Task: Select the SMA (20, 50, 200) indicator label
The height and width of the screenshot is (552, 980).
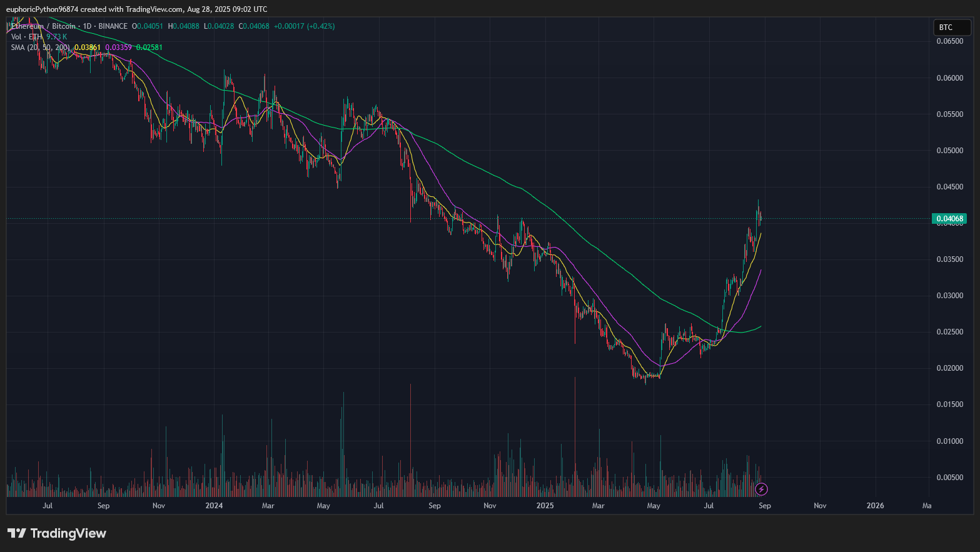Action: [41, 48]
